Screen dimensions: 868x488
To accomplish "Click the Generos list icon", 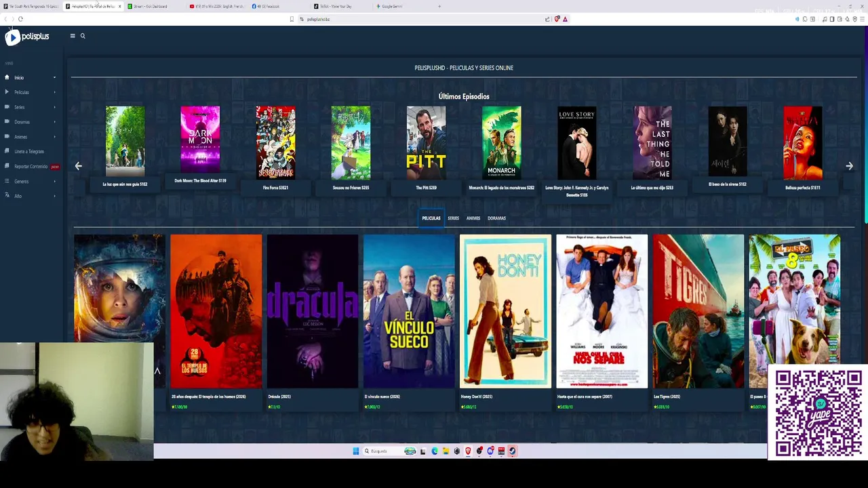I will [7, 181].
